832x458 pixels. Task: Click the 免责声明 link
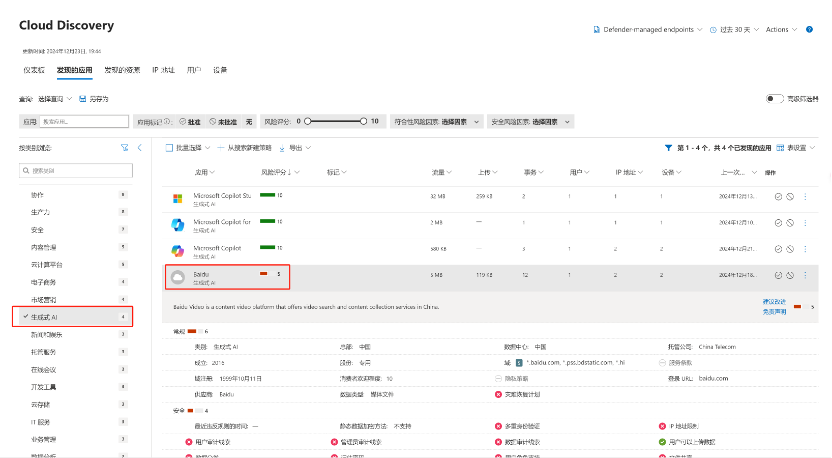pos(774,312)
